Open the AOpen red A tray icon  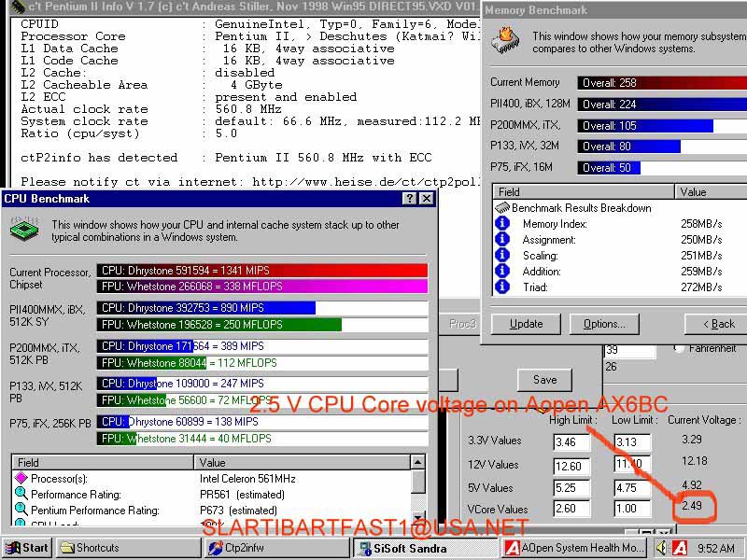[x=680, y=548]
